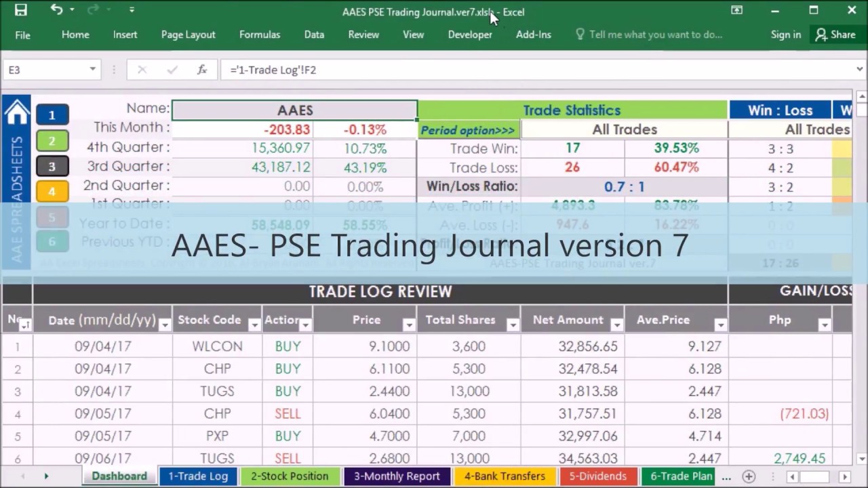The width and height of the screenshot is (868, 488).
Task: Click the formula bar Enter checkmark icon
Action: pos(172,70)
